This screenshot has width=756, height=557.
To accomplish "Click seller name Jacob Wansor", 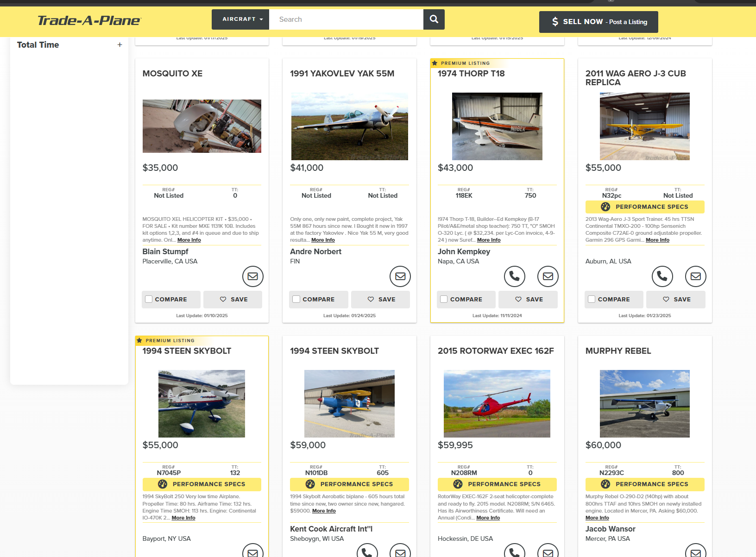I will click(610, 529).
